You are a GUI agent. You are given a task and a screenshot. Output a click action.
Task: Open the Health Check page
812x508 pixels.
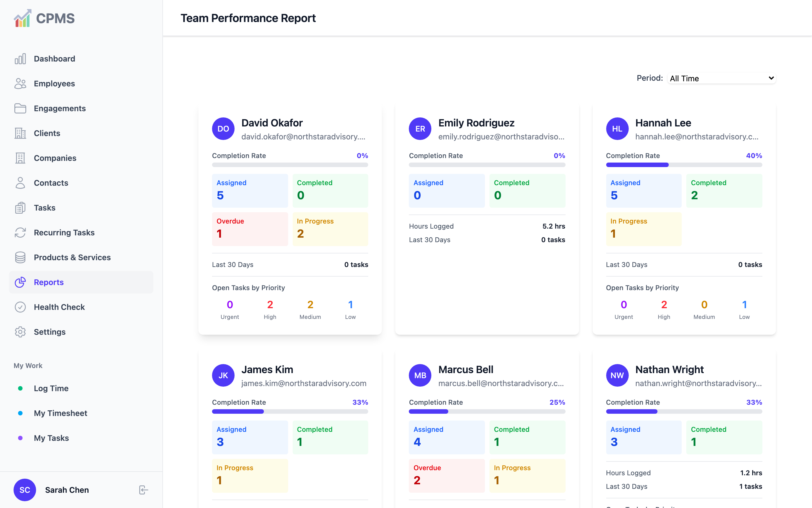click(x=81, y=307)
